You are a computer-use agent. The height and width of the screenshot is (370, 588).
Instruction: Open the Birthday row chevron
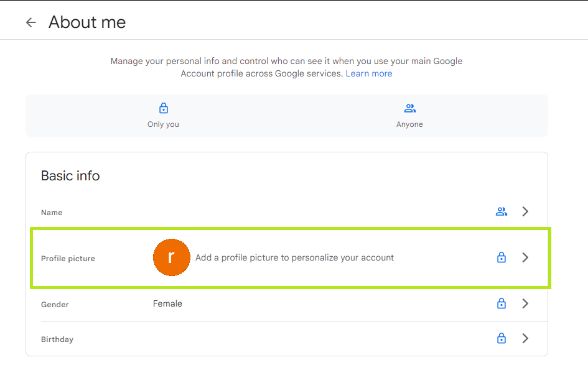pyautogui.click(x=525, y=338)
